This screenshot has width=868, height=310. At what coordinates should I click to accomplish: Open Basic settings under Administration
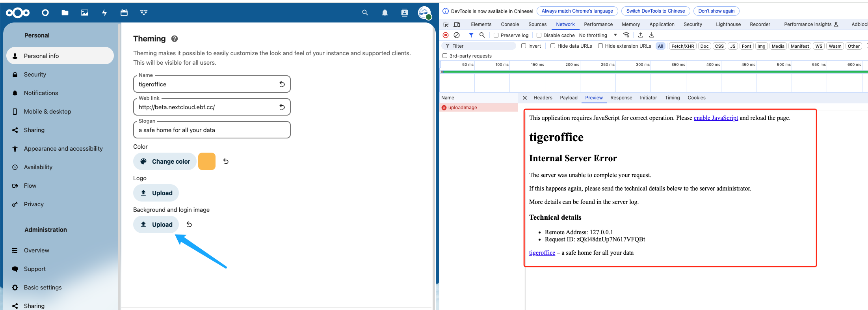tap(60, 287)
